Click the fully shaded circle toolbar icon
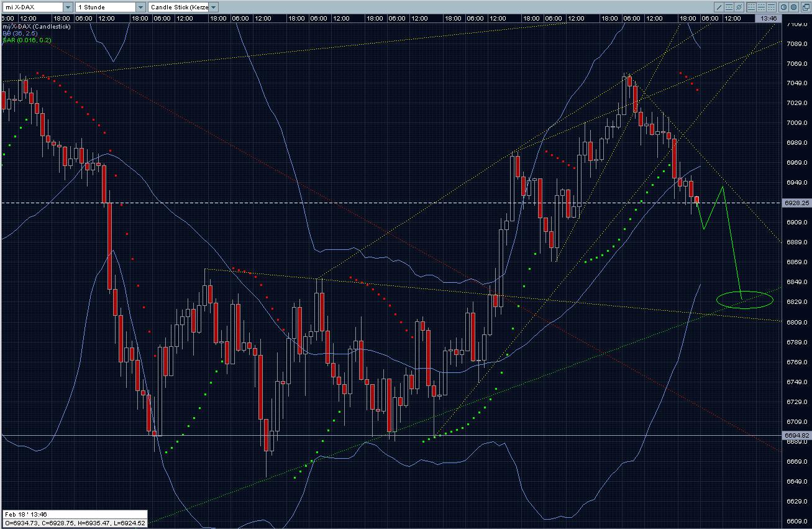812x529 pixels. click(794, 7)
